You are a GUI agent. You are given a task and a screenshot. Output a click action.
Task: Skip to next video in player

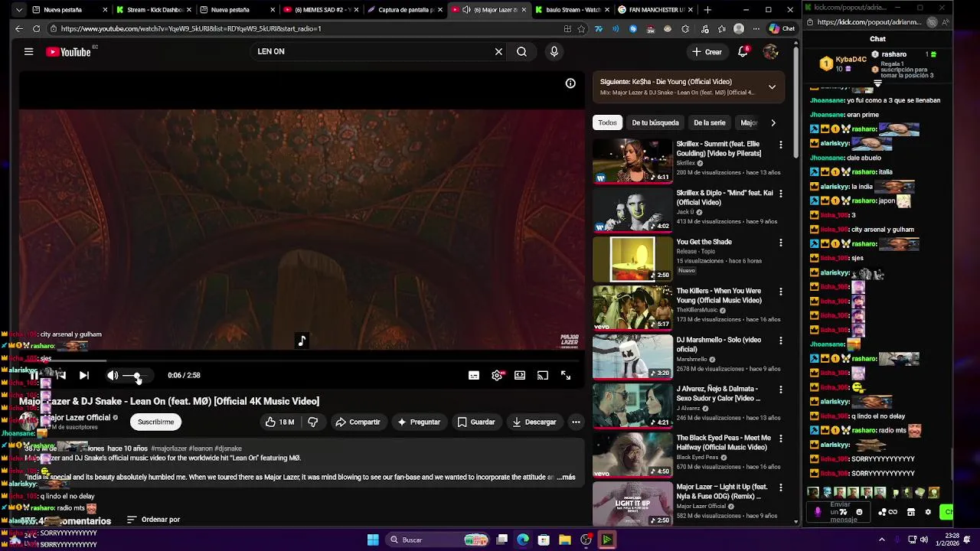(83, 375)
